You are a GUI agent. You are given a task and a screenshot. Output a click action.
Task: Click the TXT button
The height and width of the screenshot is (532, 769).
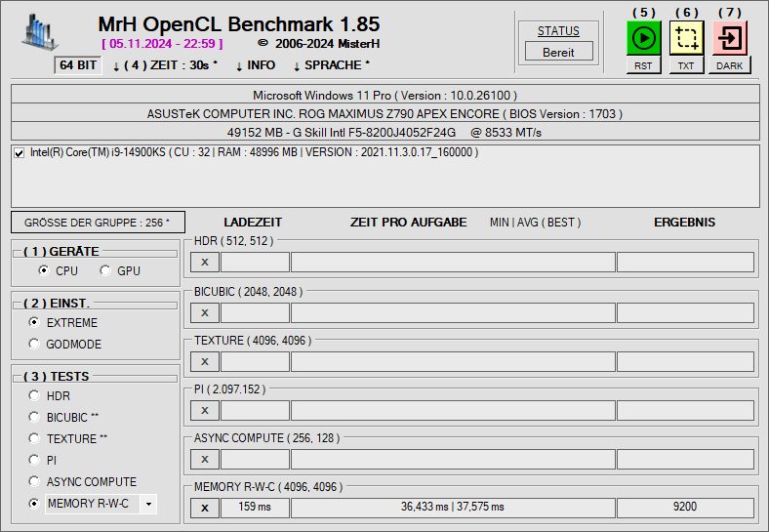tap(686, 65)
